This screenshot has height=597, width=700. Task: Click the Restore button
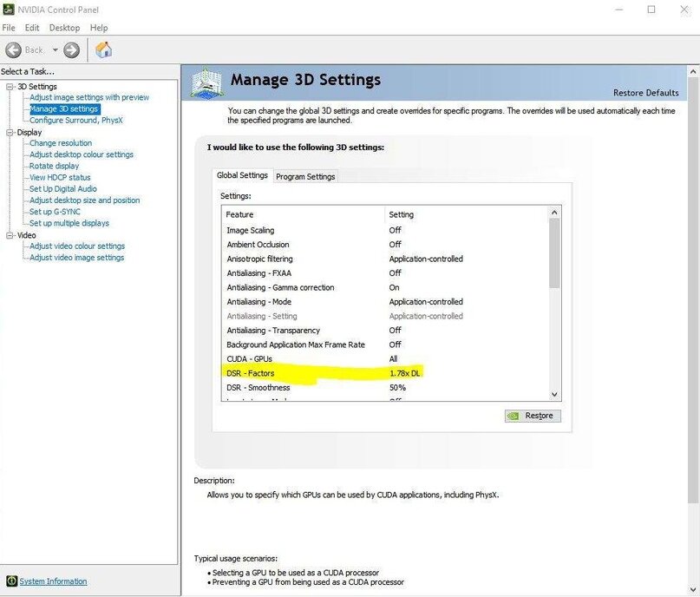(x=533, y=416)
